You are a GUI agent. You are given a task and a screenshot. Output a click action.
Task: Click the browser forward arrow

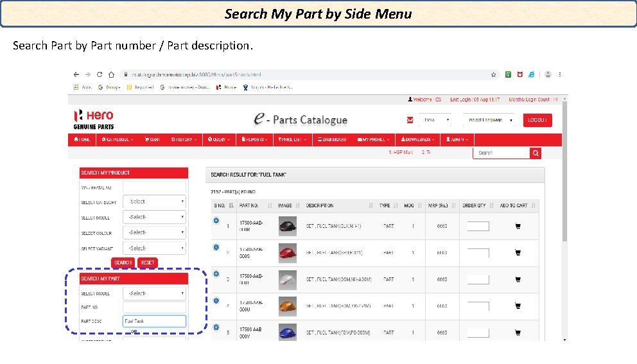[88, 74]
